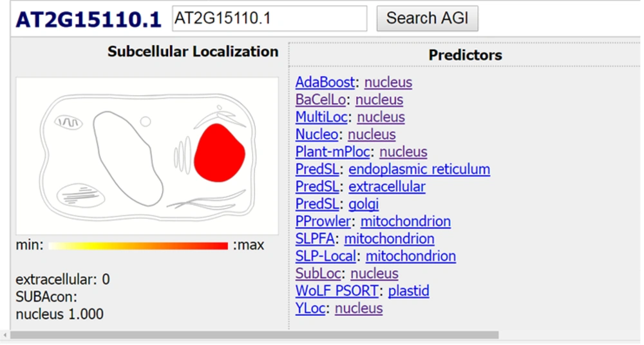Open the PProwler predictor link
Image resolution: width=644 pixels, height=345 pixels.
[323, 222]
